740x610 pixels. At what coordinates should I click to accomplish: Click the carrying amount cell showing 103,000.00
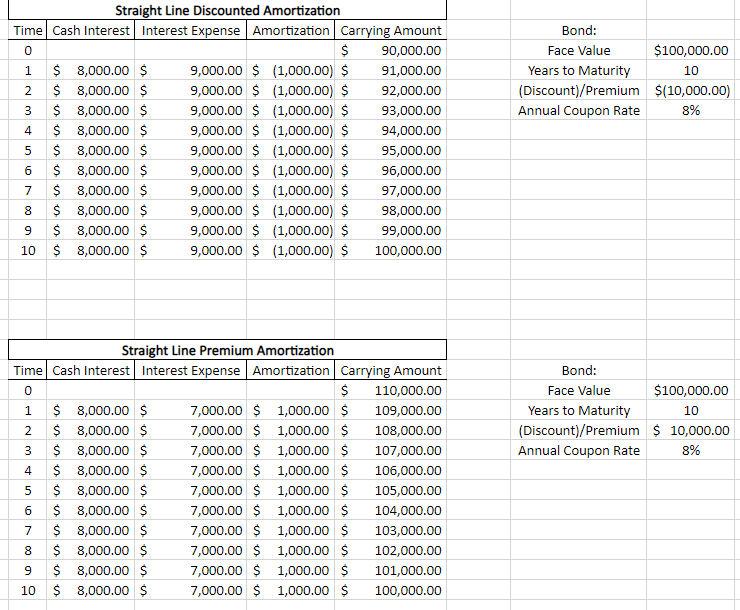pos(390,530)
